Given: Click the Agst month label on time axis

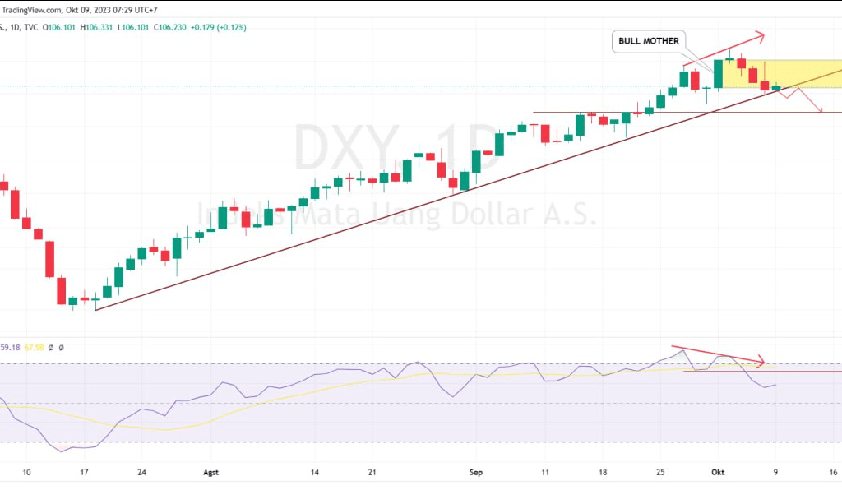Looking at the screenshot, I should pyautogui.click(x=212, y=473).
